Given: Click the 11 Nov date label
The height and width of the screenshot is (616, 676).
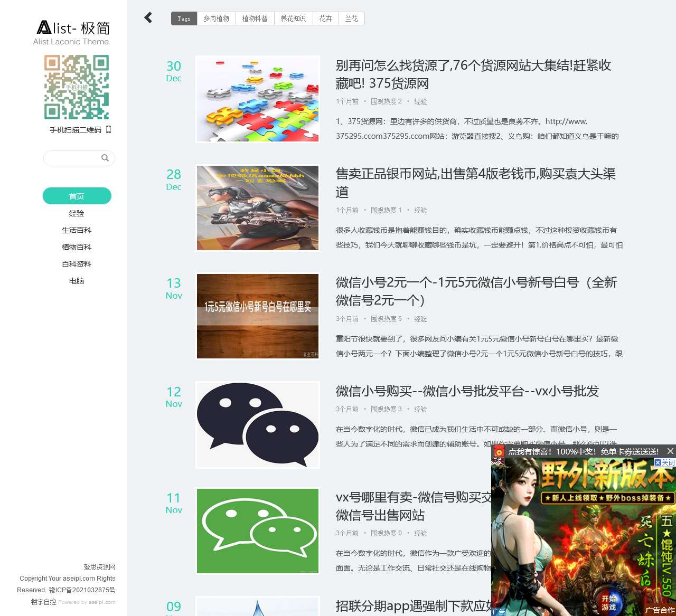Looking at the screenshot, I should [x=174, y=503].
